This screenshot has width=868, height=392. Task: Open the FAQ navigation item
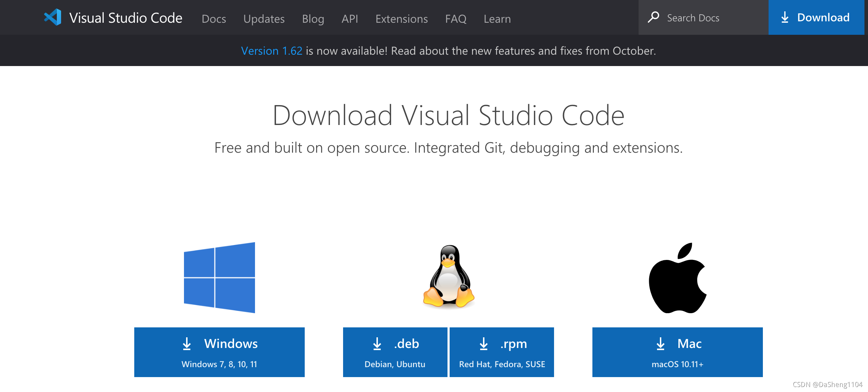[456, 18]
